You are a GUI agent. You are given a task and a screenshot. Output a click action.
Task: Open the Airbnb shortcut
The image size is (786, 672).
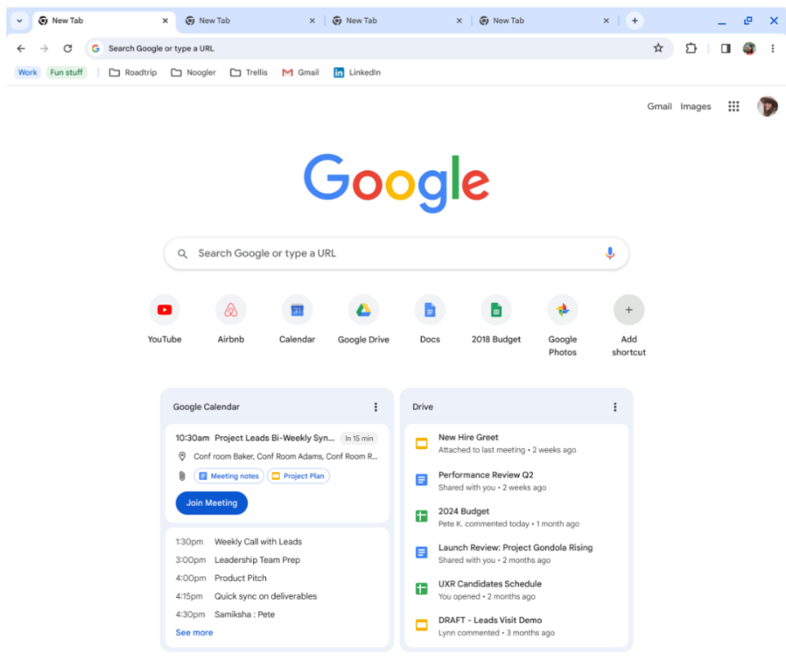click(x=231, y=321)
